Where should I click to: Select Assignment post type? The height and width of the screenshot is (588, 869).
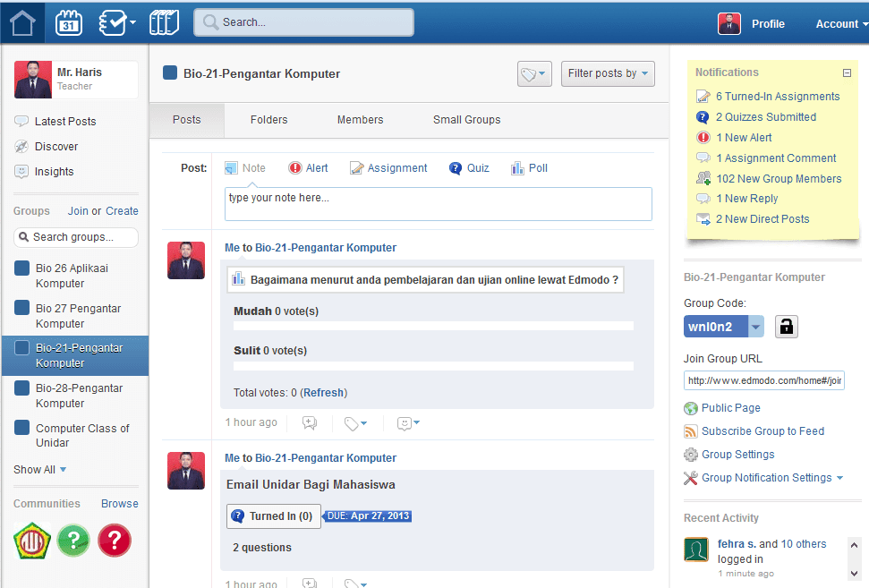[x=388, y=168]
